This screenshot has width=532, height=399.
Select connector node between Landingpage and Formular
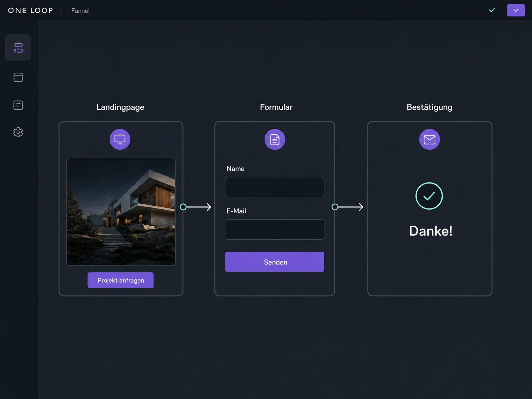(183, 207)
